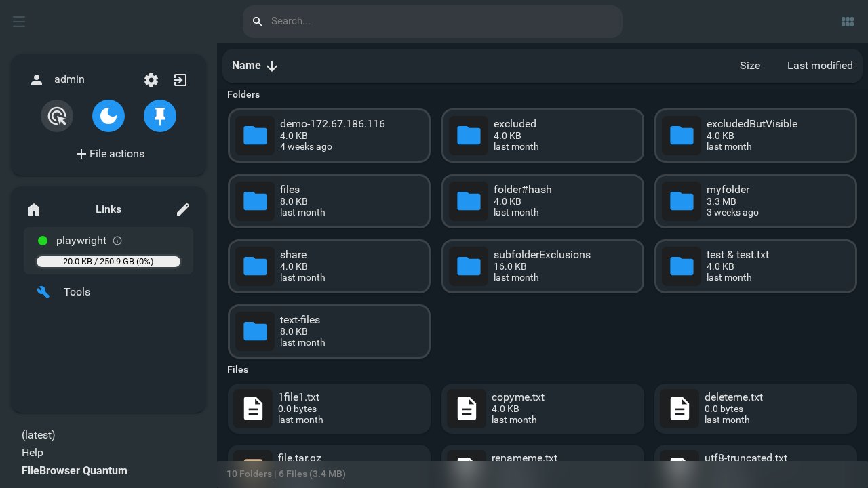Screen dimensions: 868x488
Task: Log out using the exit icon
Action: (180, 80)
